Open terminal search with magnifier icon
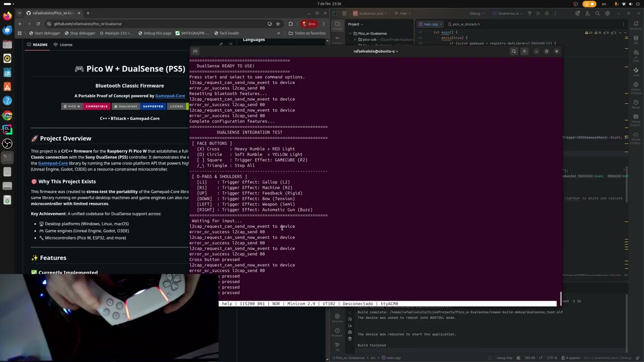644x362 pixels. pos(514,51)
